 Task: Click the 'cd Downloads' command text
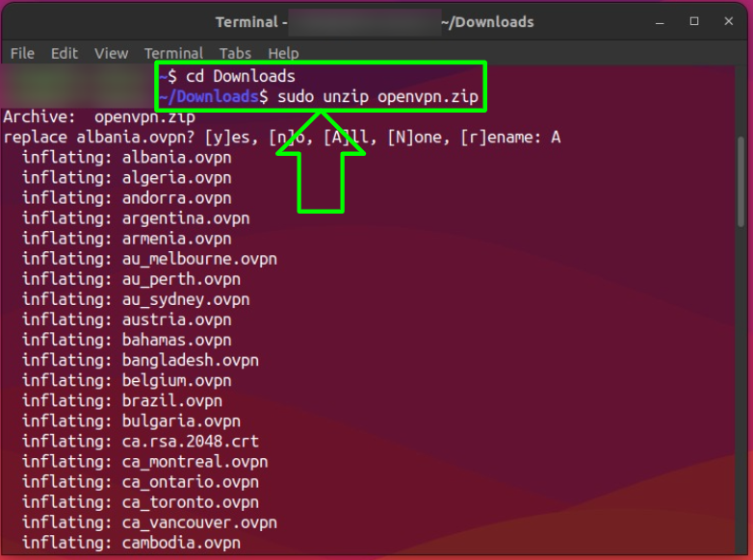click(241, 76)
